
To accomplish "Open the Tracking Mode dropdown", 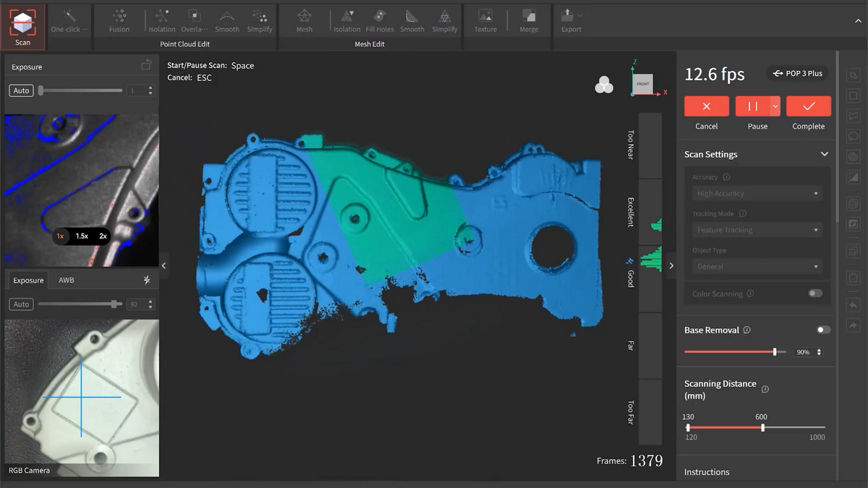I will point(757,230).
